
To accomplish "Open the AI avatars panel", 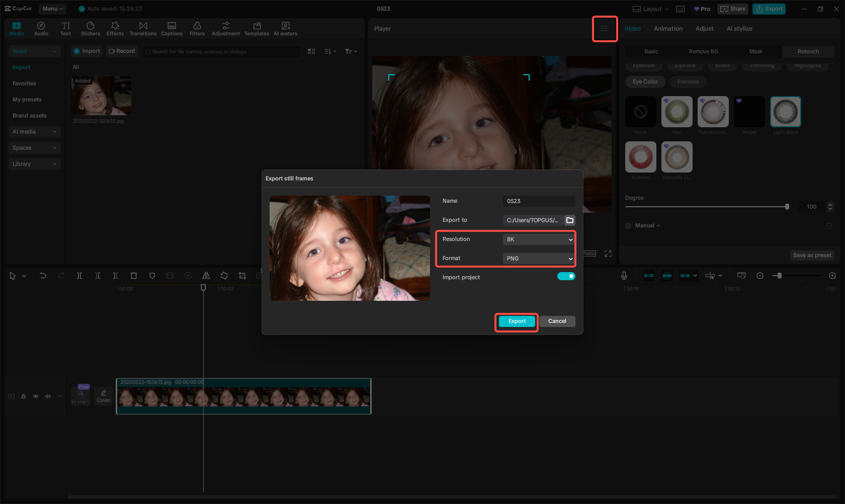I will pos(285,28).
